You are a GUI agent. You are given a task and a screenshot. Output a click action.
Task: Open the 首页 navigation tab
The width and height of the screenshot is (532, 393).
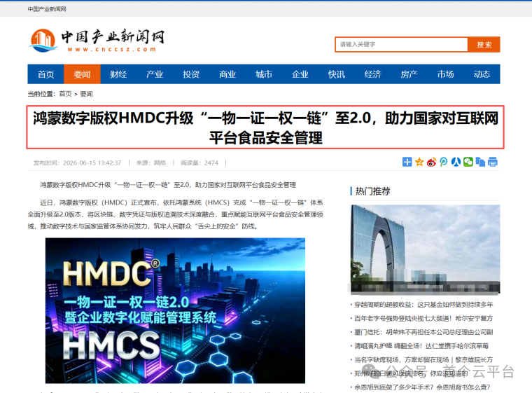click(x=45, y=74)
